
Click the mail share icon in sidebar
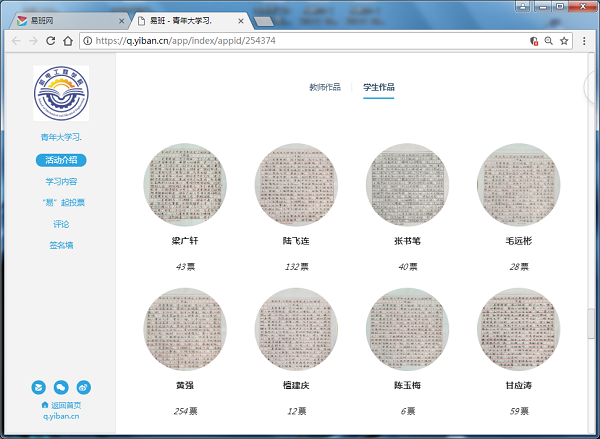pos(39,386)
